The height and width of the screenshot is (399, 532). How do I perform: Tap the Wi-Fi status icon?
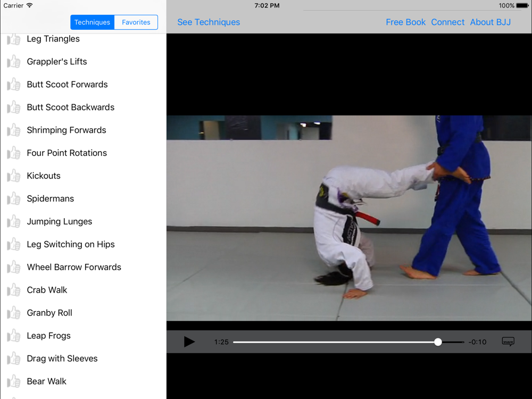(x=29, y=5)
